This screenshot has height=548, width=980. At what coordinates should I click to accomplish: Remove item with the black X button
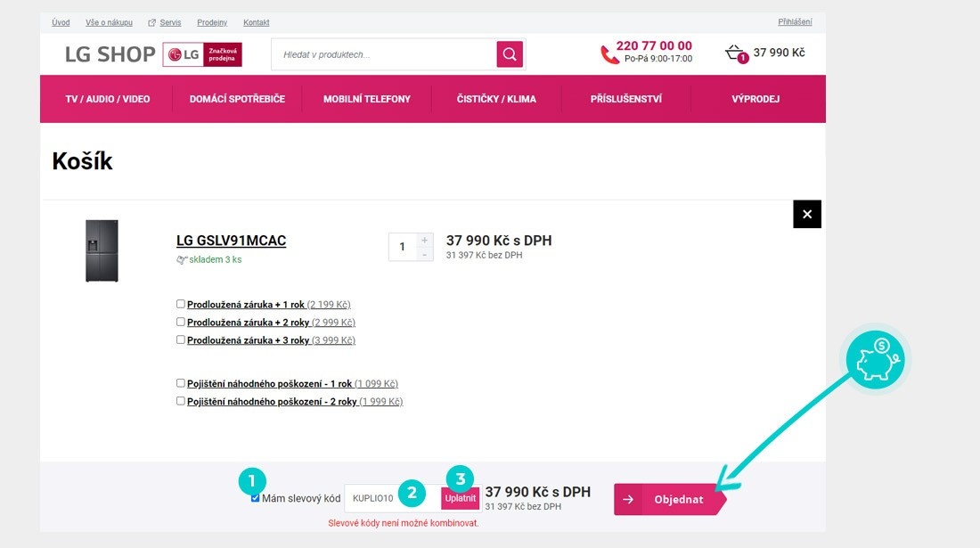click(x=806, y=214)
